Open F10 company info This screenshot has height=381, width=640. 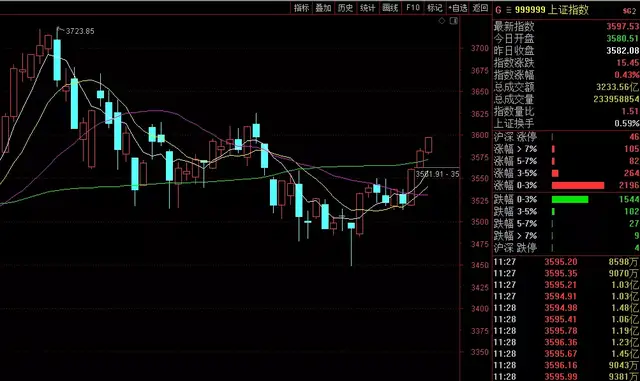[x=413, y=8]
